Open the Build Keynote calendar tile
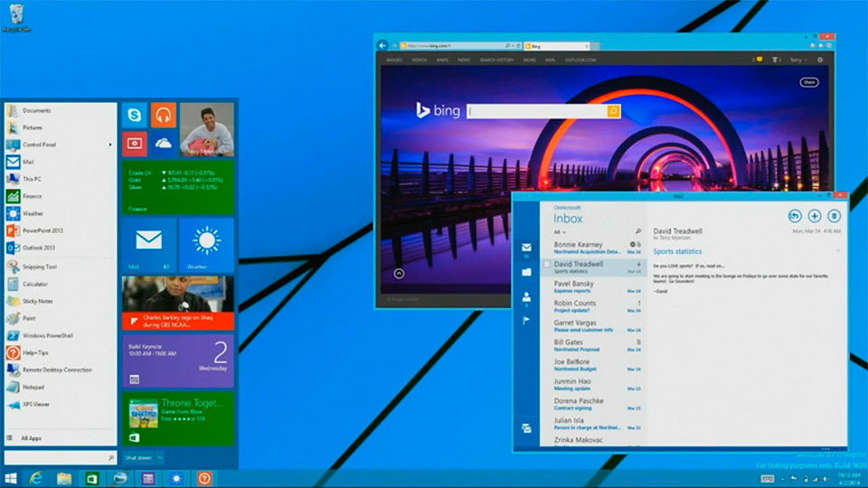The image size is (868, 488). coord(178,361)
